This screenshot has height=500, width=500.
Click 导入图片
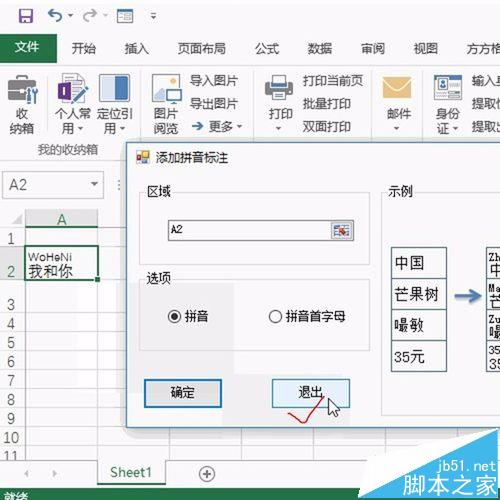(214, 80)
